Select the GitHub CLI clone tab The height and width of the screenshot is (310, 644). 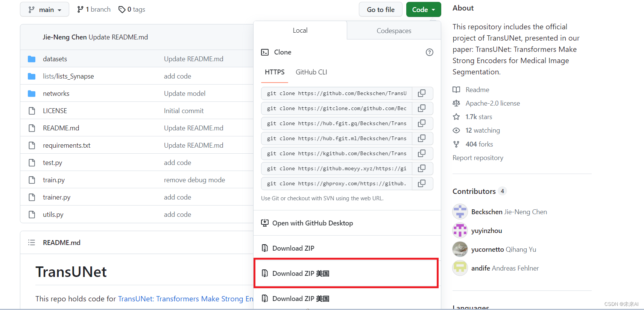coord(311,72)
